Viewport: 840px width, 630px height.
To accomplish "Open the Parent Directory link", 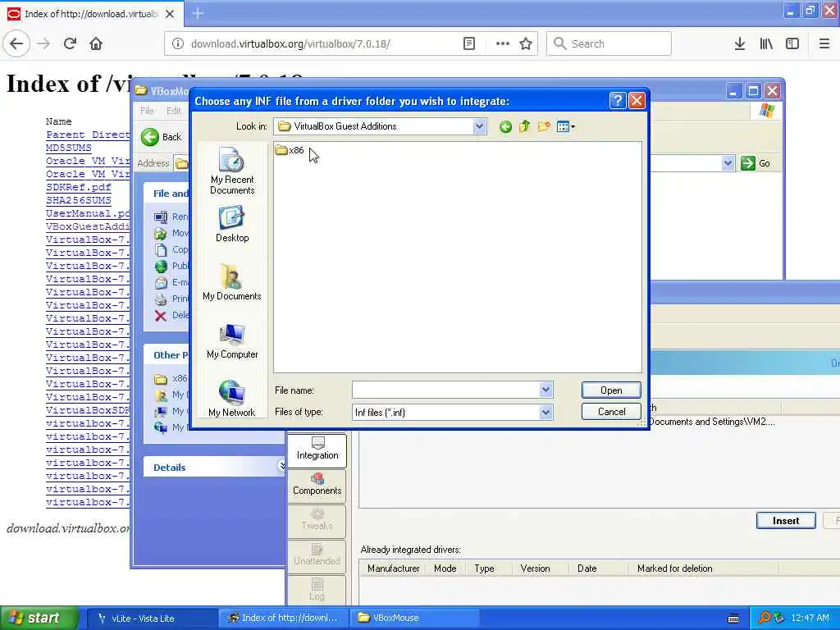I will [x=88, y=135].
